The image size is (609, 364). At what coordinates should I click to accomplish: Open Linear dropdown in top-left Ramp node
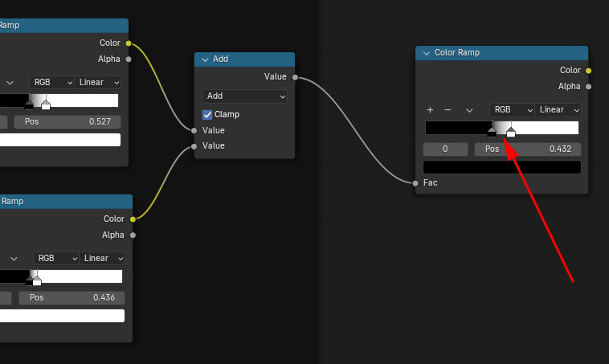(97, 82)
